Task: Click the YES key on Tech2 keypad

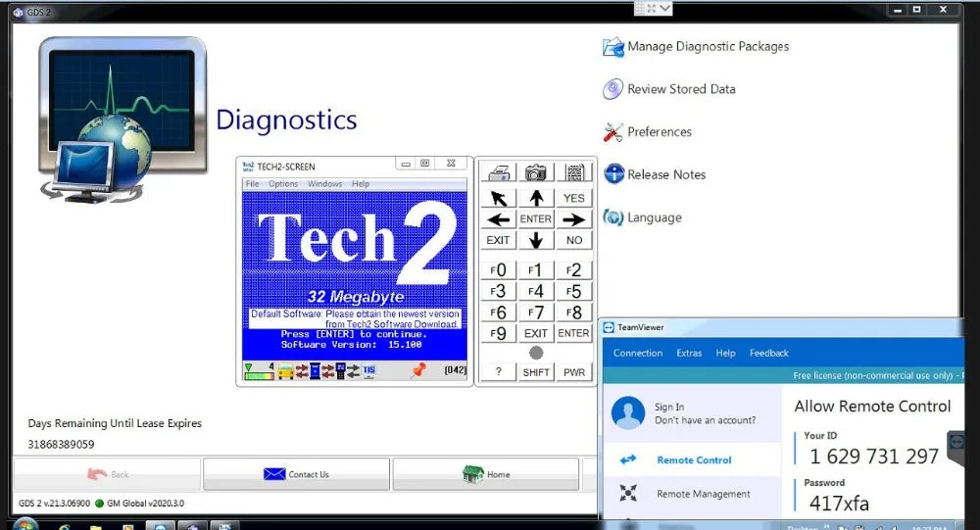Action: click(x=573, y=199)
